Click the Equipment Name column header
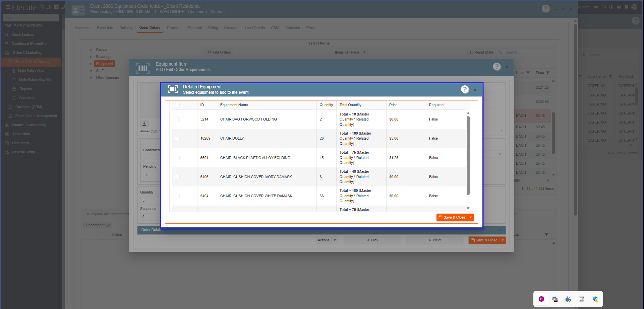 (234, 105)
